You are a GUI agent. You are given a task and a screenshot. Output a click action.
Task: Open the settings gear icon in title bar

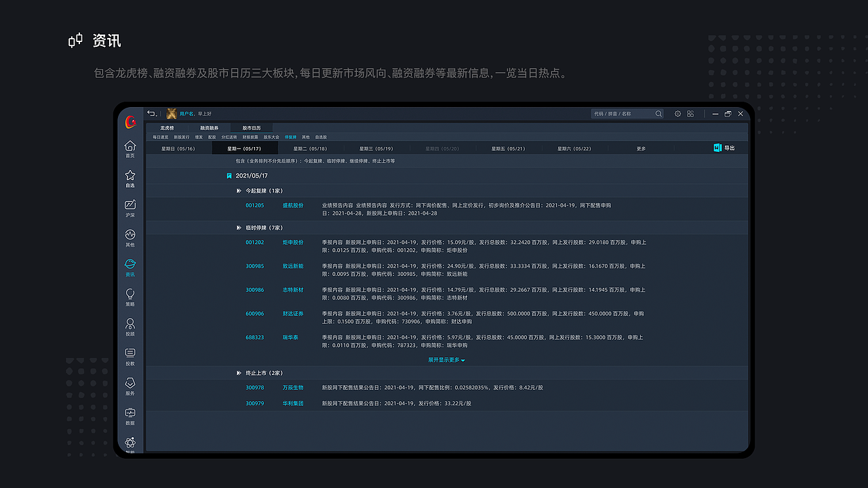coord(677,114)
